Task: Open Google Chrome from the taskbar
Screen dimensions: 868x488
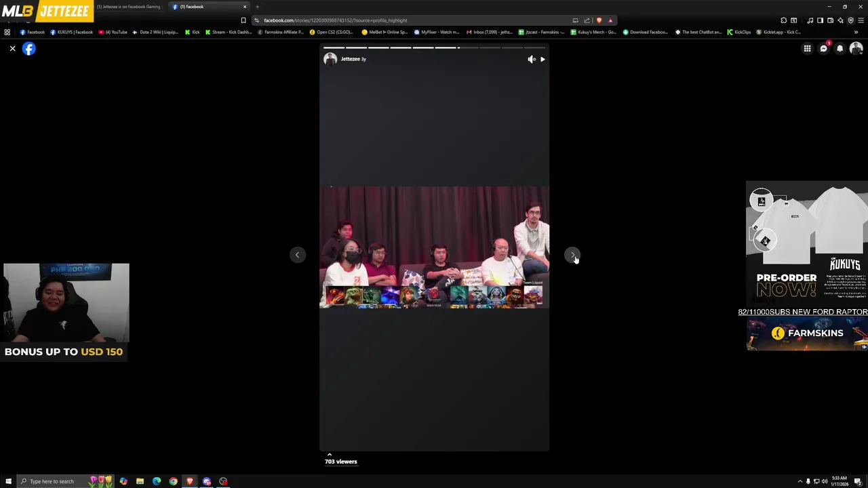Action: [173, 481]
